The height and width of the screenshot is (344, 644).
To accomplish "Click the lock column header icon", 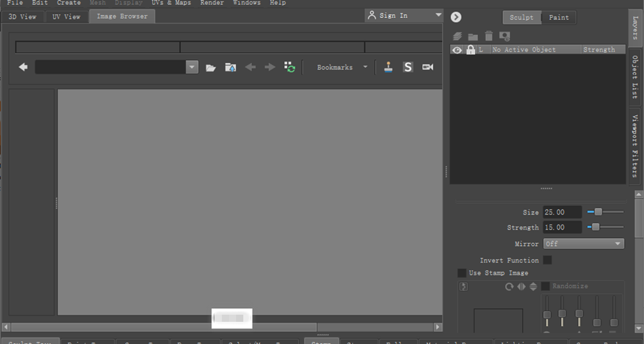I will [x=471, y=49].
